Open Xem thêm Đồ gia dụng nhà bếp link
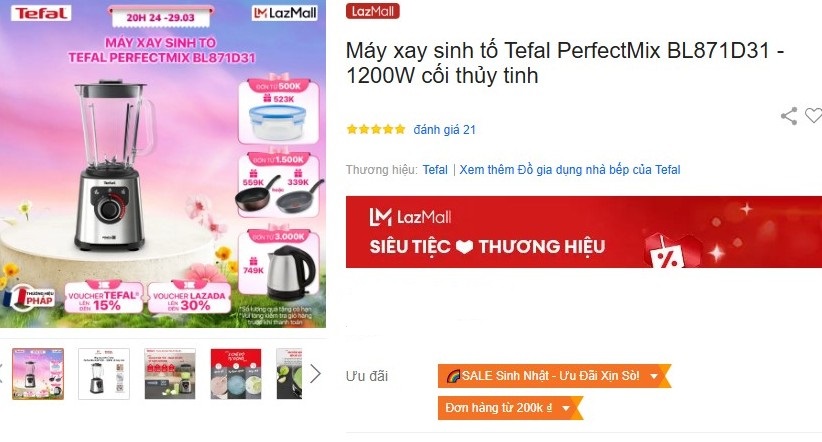The width and height of the screenshot is (822, 442). point(570,170)
